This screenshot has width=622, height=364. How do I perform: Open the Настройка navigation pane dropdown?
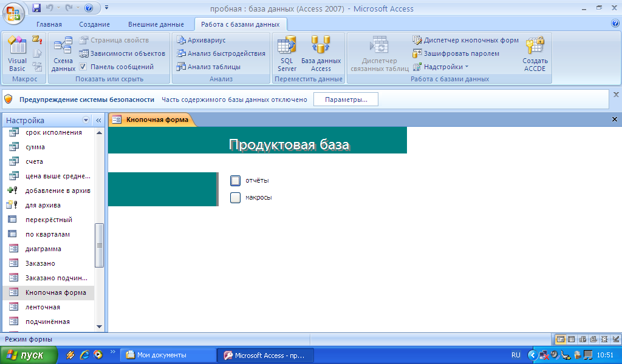[x=86, y=120]
